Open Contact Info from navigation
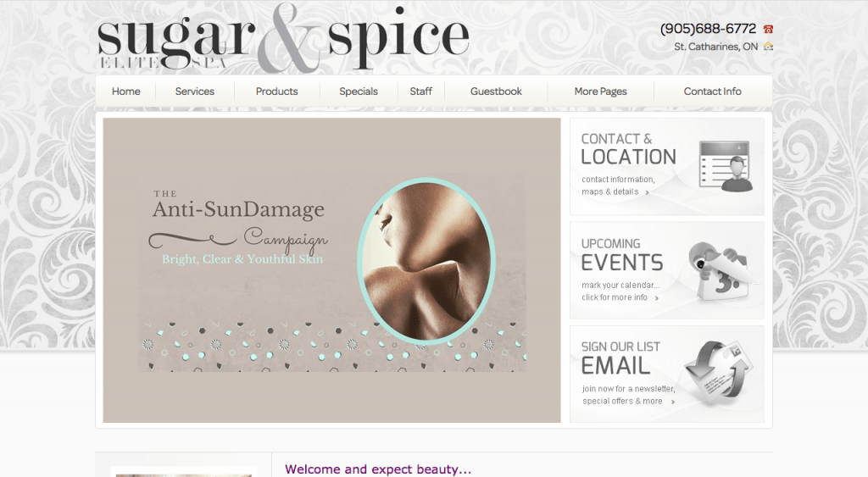The width and height of the screenshot is (868, 477). point(712,92)
